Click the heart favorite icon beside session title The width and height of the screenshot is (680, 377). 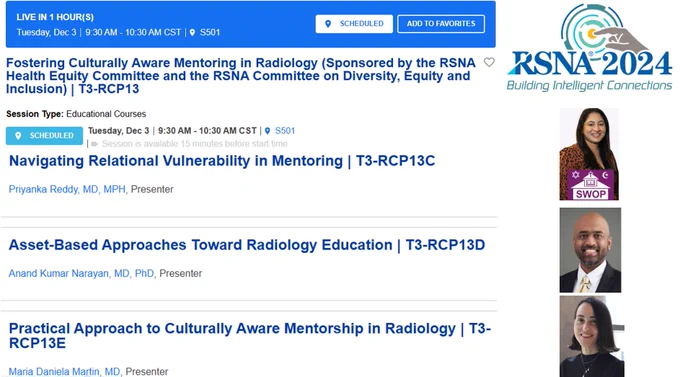coord(489,62)
